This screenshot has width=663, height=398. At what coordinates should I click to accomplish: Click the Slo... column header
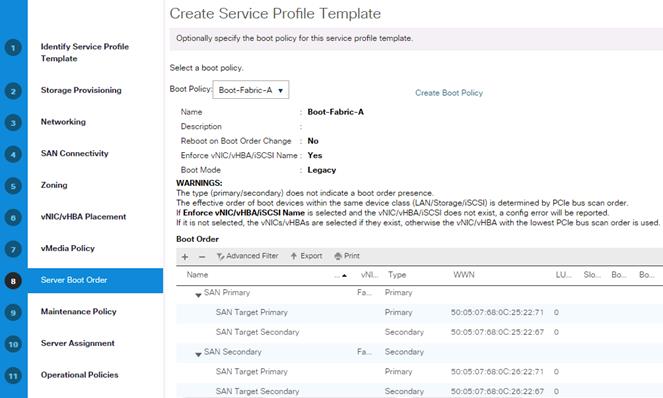[x=592, y=274]
